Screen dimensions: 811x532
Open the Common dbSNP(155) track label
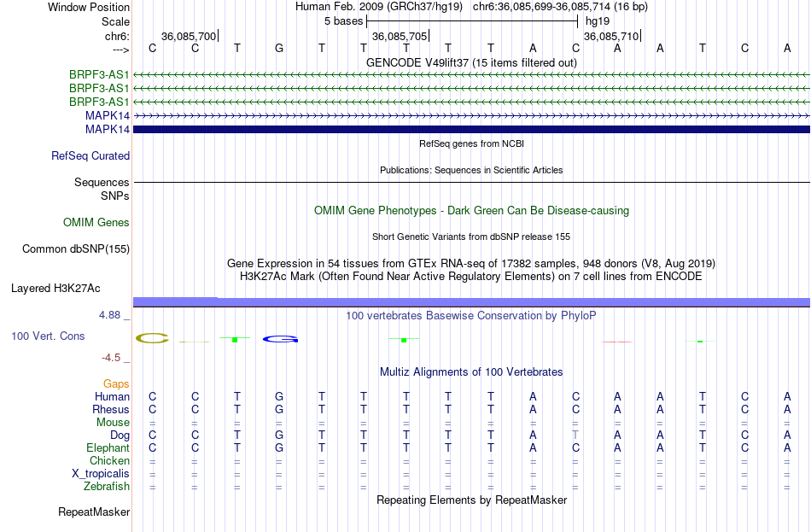[x=76, y=249]
